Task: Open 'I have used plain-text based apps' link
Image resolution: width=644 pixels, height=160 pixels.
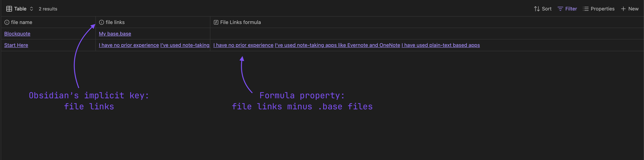Action: (x=441, y=45)
